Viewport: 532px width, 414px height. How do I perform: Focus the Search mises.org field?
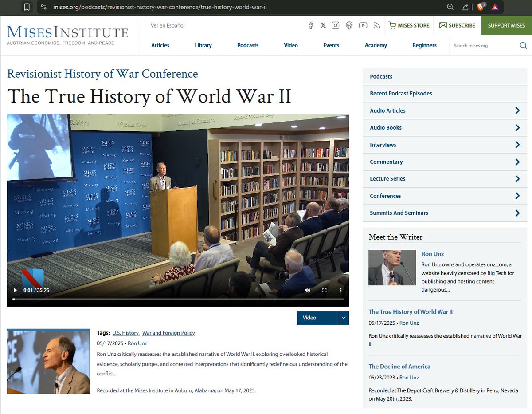tap(484, 45)
